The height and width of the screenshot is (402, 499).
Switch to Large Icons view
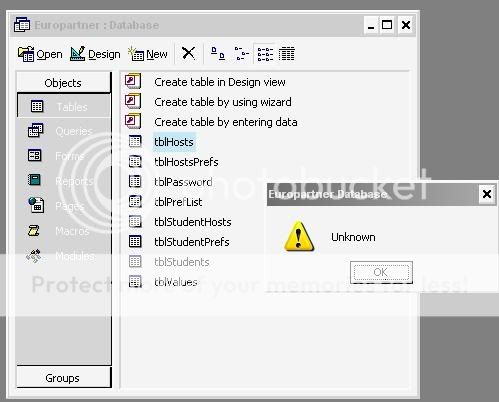[x=218, y=53]
